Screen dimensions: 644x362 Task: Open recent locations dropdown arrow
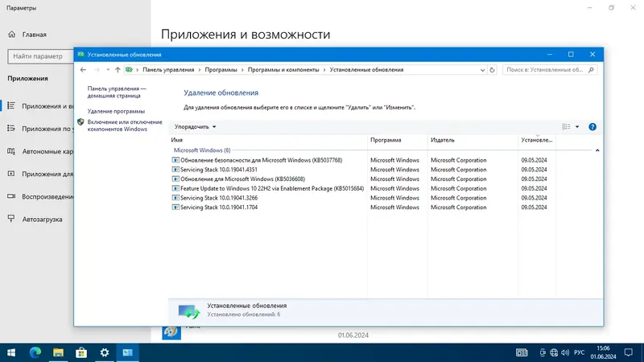click(x=108, y=70)
